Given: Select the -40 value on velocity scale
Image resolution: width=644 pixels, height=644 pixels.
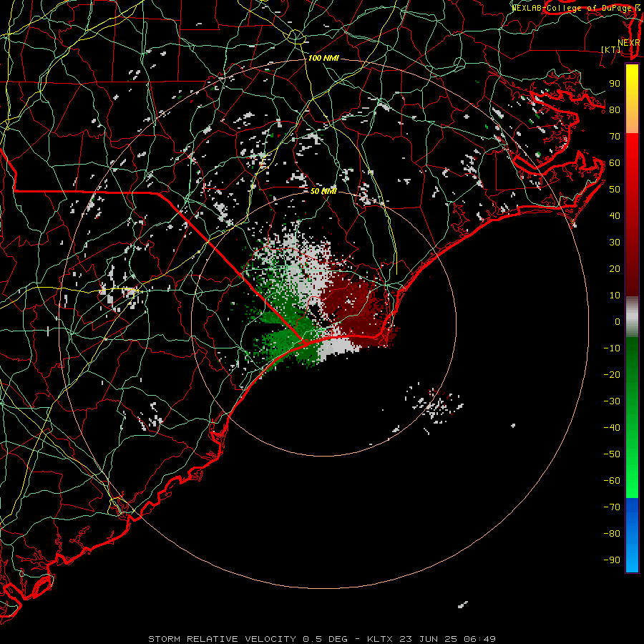Looking at the screenshot, I should pos(612,428).
